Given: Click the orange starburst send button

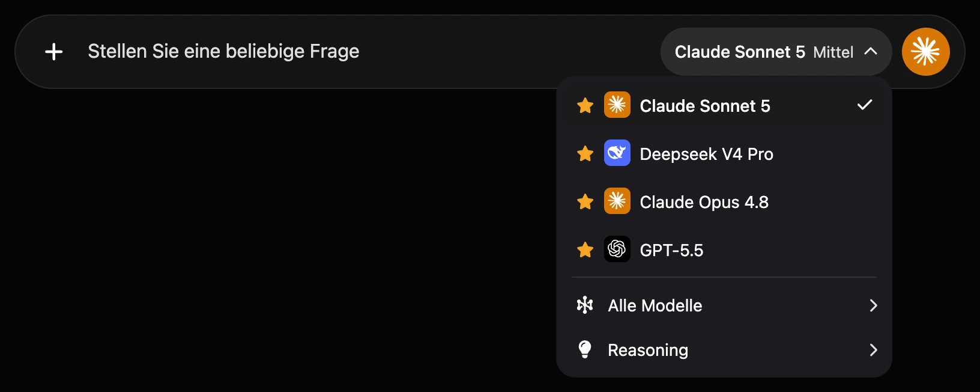Looking at the screenshot, I should (925, 52).
